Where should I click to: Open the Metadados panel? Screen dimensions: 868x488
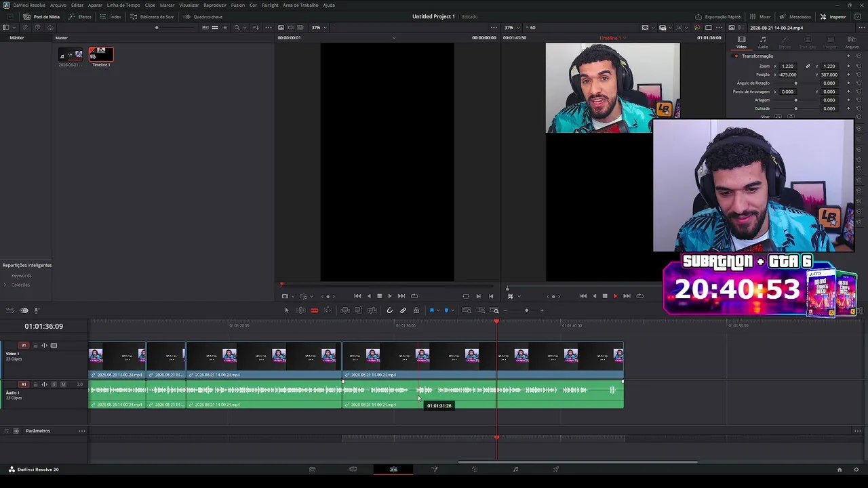tap(795, 16)
